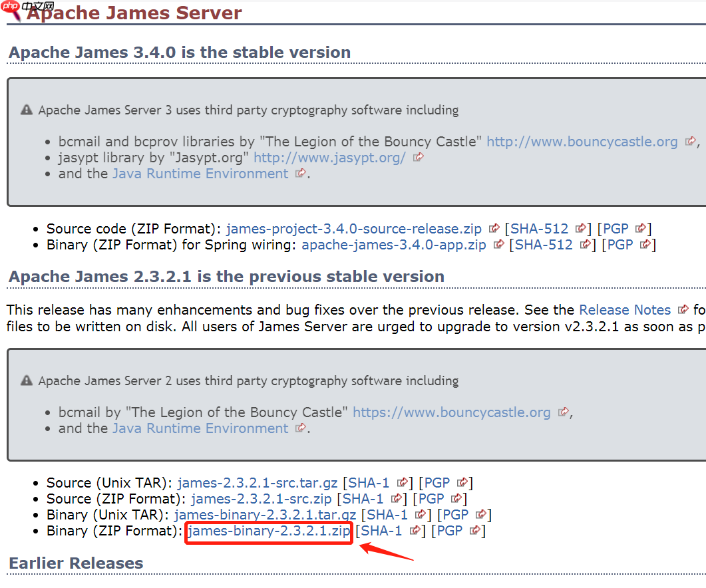Download james-binary-2.3.2.1.zip highlighted in red
Image resolution: width=706 pixels, height=588 pixels.
(268, 531)
